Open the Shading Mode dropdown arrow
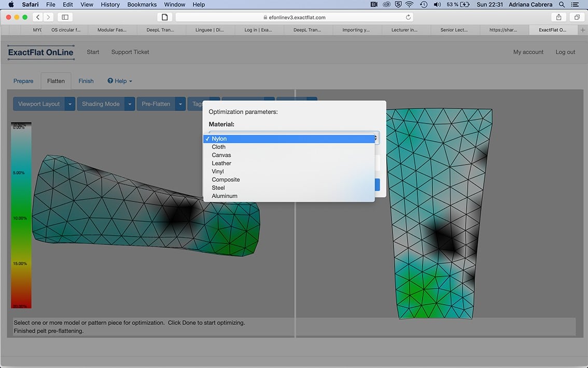Image resolution: width=588 pixels, height=368 pixels. click(130, 104)
